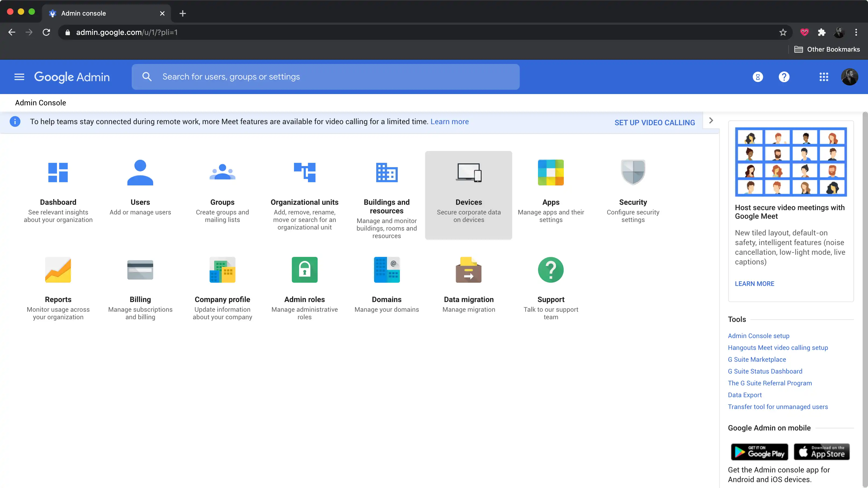Bookmark page with the star icon

pyautogui.click(x=783, y=32)
